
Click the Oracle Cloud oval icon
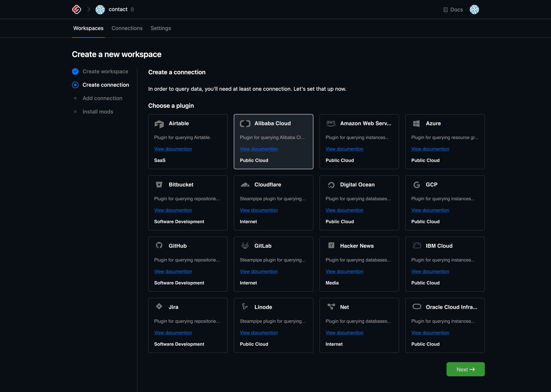[x=417, y=307]
